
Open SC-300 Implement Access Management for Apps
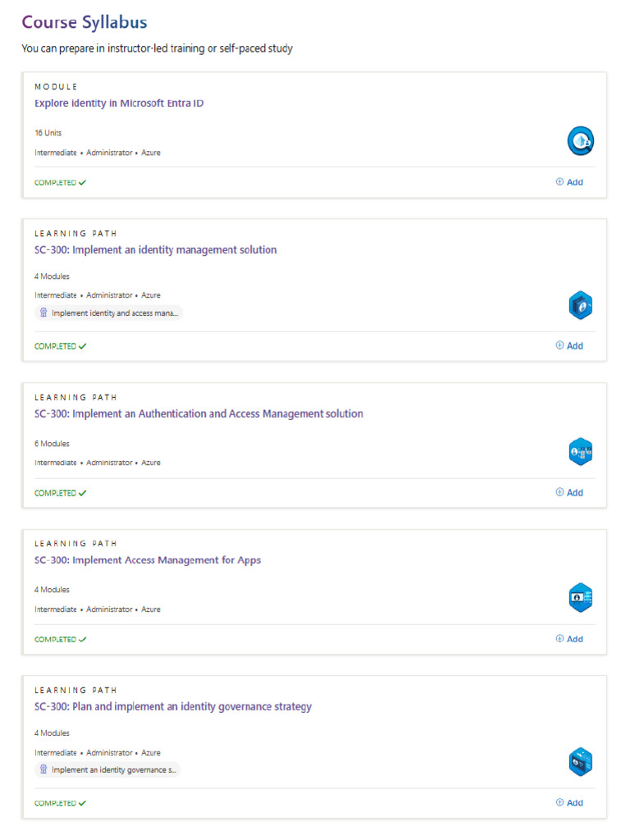tap(148, 561)
